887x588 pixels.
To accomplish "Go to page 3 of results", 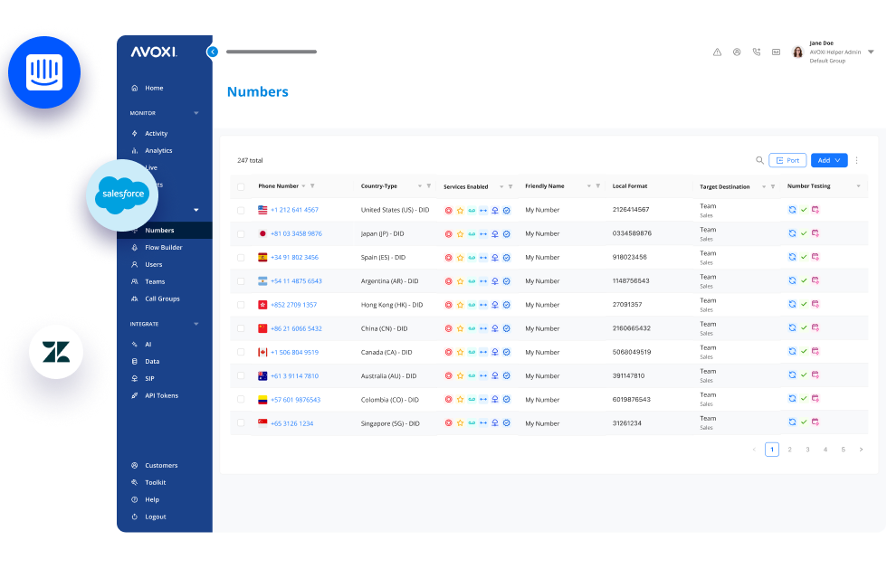I will click(x=807, y=449).
